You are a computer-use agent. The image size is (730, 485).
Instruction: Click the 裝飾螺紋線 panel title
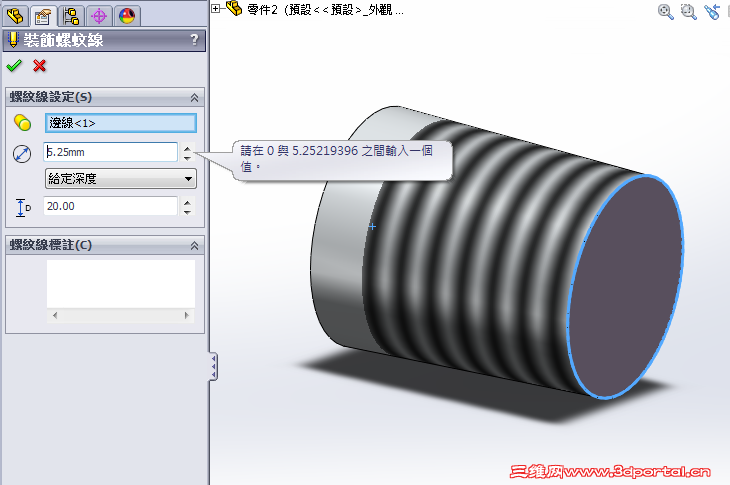[x=63, y=40]
